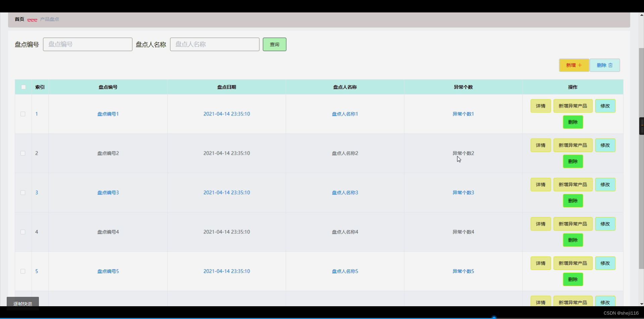Check the checkbox for row 1
The height and width of the screenshot is (319, 644).
(22, 114)
